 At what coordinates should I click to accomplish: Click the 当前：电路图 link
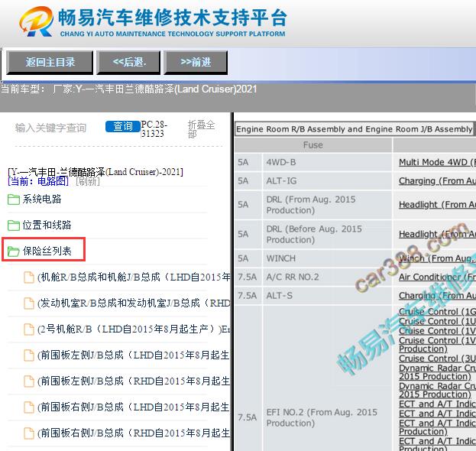pos(38,181)
